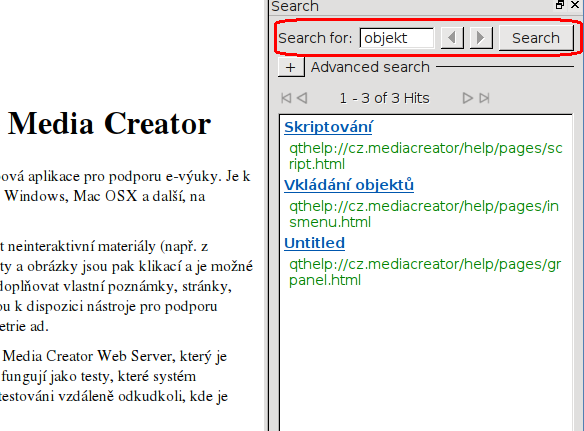Focus the 'Search for' input field
Viewport: 584px width, 431px height.
pyautogui.click(x=397, y=38)
